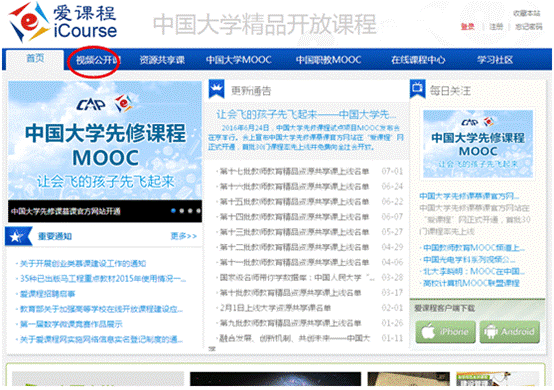This screenshot has width=554, height=390.
Task: Open the 爱课程招聘启事 notice
Action: coord(47,294)
